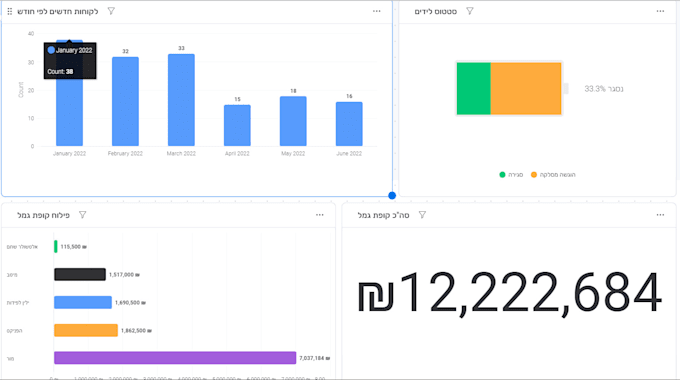
Task: Select the April 2022 bar with value 15
Action: 237,125
